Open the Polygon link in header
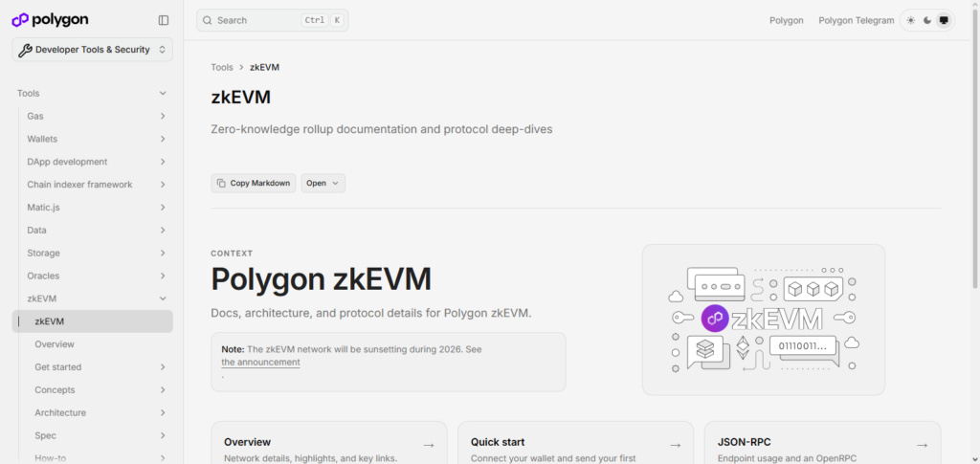Image resolution: width=980 pixels, height=464 pixels. tap(787, 20)
